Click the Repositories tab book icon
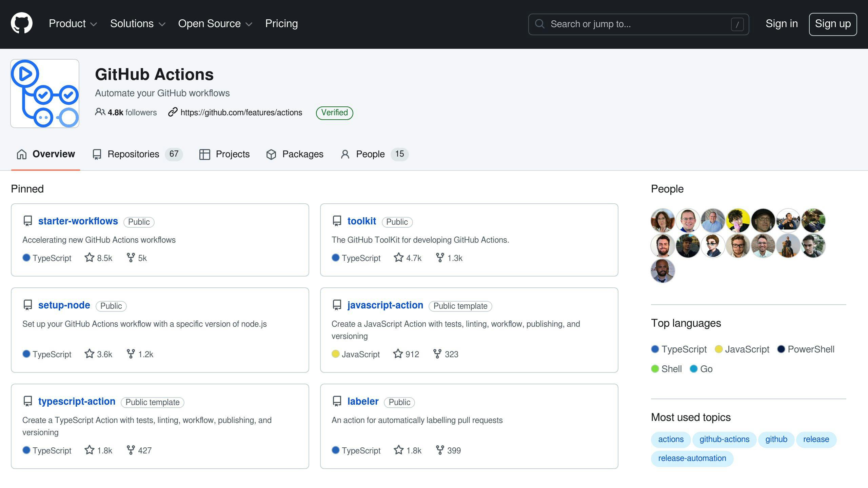The image size is (868, 488). [97, 154]
